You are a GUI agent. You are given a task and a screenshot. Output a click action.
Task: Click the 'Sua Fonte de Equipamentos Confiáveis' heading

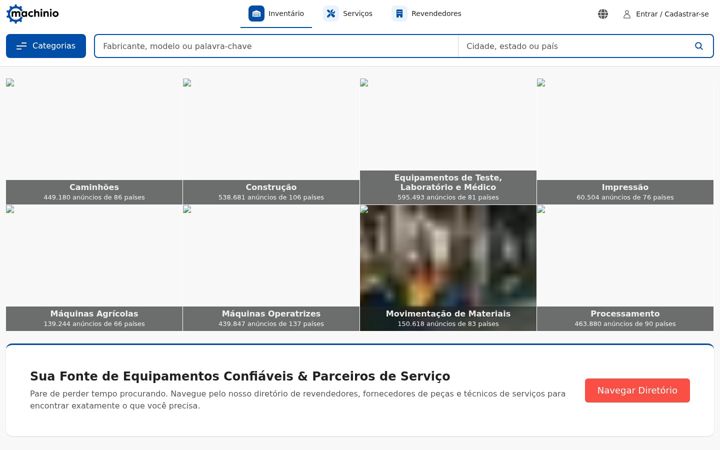tap(240, 376)
